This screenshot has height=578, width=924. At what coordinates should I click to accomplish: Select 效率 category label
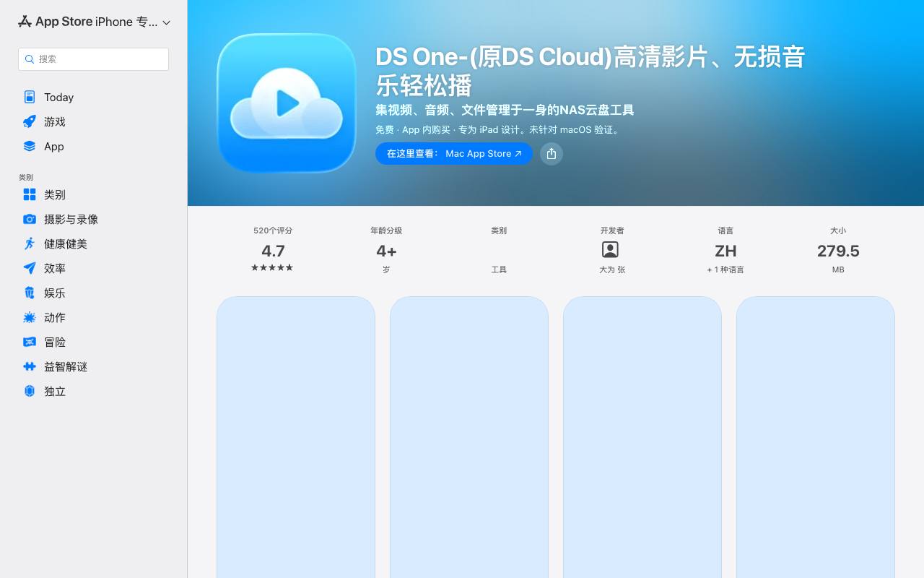(x=55, y=268)
